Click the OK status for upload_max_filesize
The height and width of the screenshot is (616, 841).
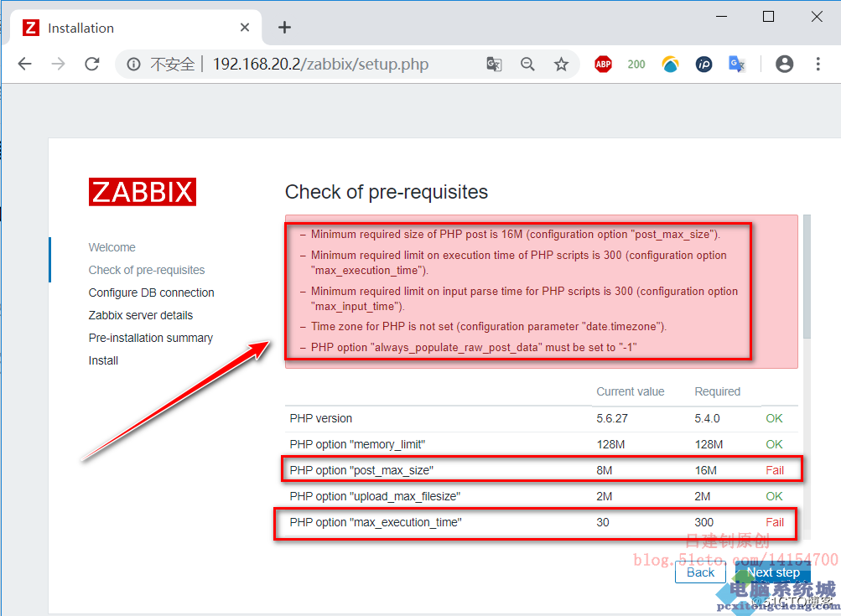click(x=774, y=496)
